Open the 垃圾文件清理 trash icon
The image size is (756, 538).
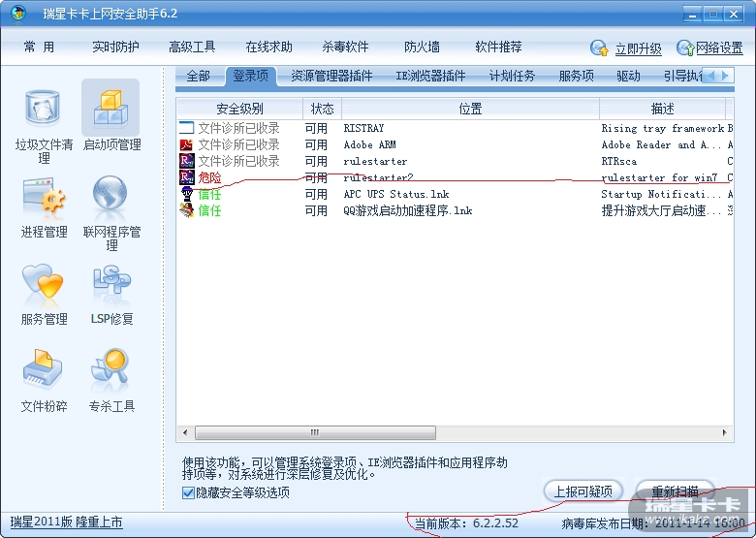pyautogui.click(x=43, y=107)
